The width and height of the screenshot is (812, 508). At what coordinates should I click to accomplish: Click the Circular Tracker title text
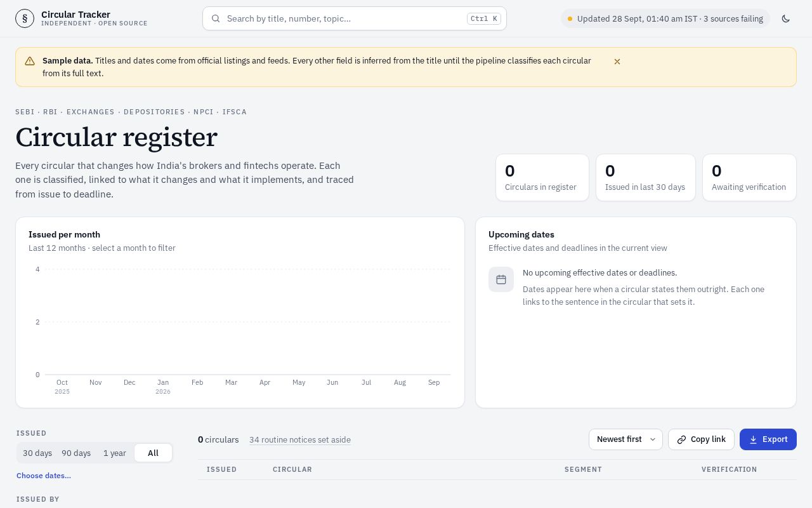click(75, 14)
